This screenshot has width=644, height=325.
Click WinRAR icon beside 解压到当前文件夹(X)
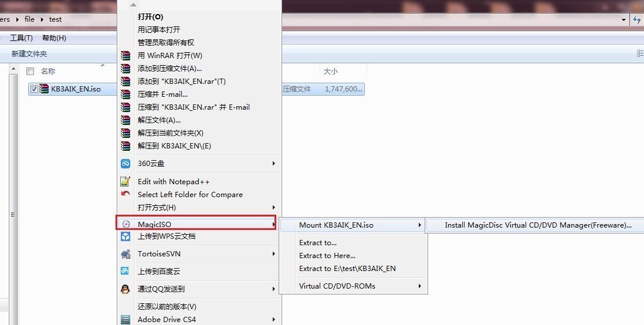pyautogui.click(x=126, y=133)
